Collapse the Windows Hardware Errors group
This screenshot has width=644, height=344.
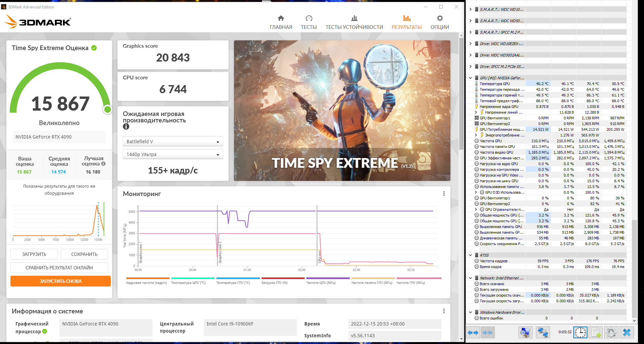470,312
